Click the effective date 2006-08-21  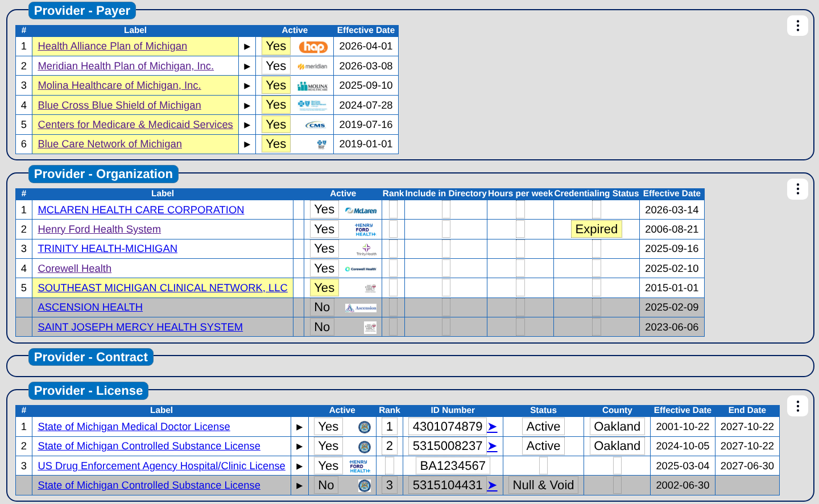pos(672,229)
